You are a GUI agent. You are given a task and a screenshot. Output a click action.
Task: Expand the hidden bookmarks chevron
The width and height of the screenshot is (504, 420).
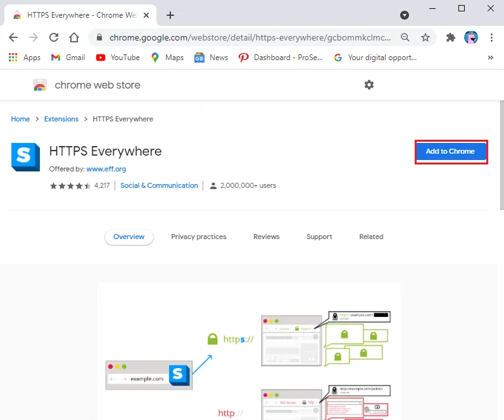(x=491, y=58)
